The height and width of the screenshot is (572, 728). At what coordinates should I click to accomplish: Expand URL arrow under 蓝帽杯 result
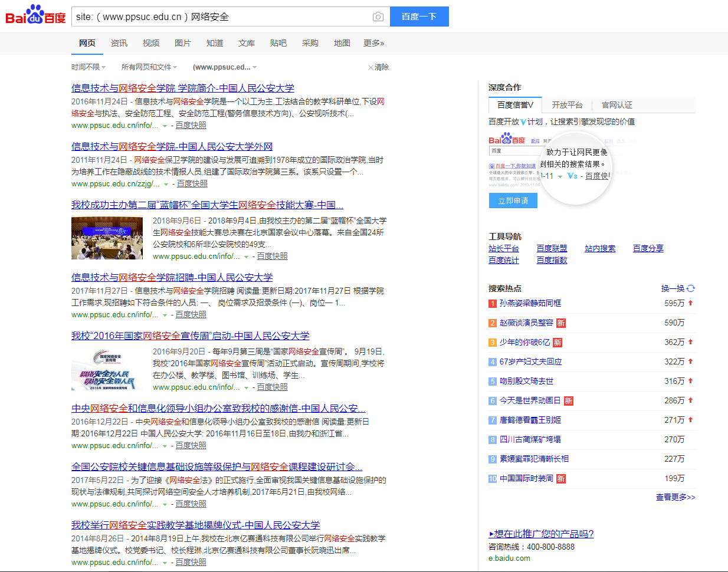tap(246, 257)
